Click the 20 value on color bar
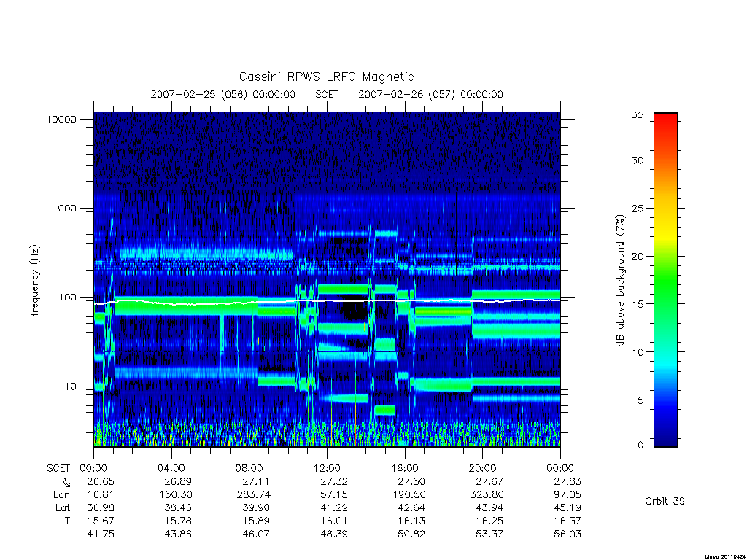Viewport: 747px width, 560px height. [637, 256]
